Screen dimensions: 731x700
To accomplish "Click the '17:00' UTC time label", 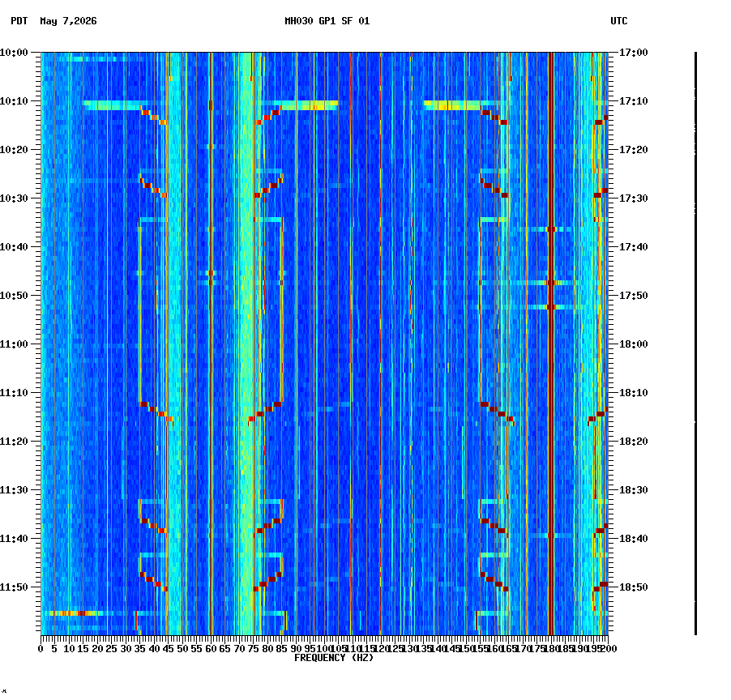I will pos(634,53).
